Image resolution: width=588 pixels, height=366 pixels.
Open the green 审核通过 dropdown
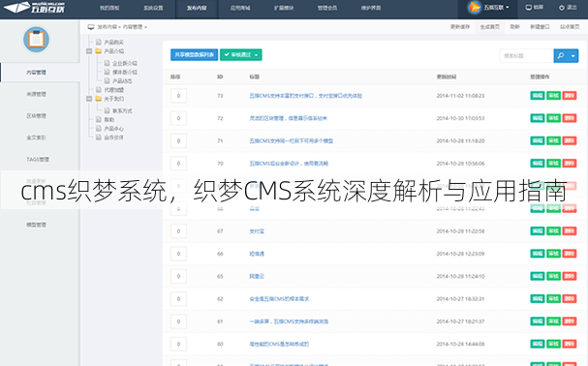[x=241, y=55]
